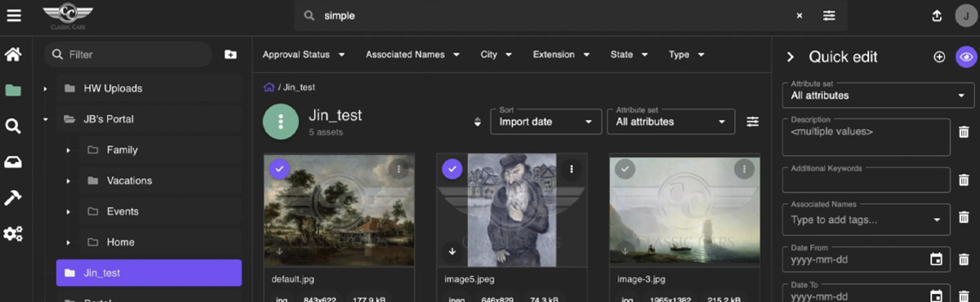
Task: Select the JB's Portal folder
Action: click(x=149, y=119)
